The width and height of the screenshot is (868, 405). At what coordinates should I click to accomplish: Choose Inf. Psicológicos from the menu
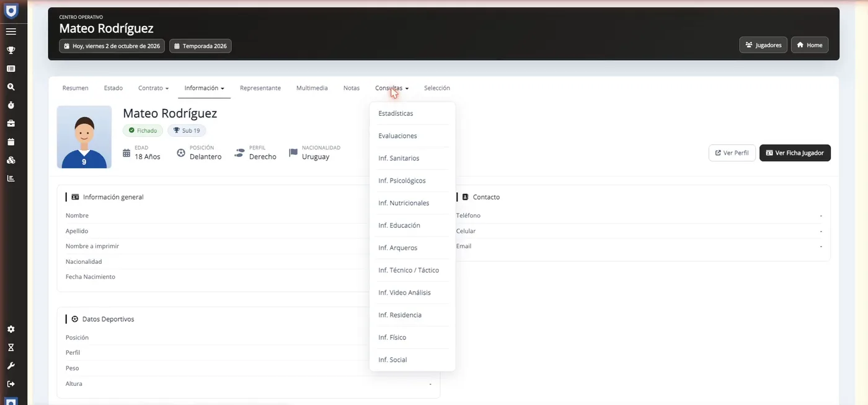coord(412,180)
